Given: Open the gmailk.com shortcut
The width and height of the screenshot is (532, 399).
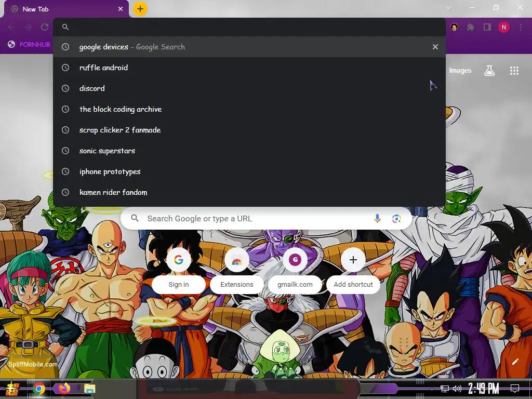Looking at the screenshot, I should coord(295,271).
